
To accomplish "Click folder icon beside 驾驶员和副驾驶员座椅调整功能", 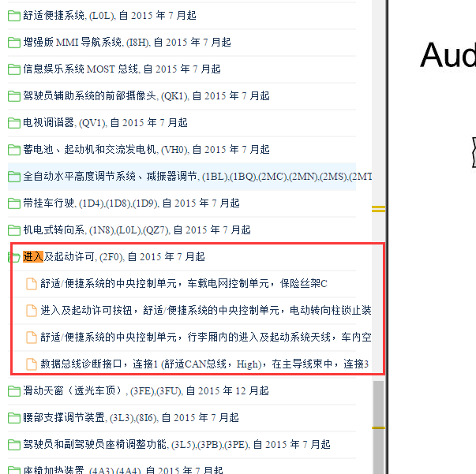I will (14, 445).
